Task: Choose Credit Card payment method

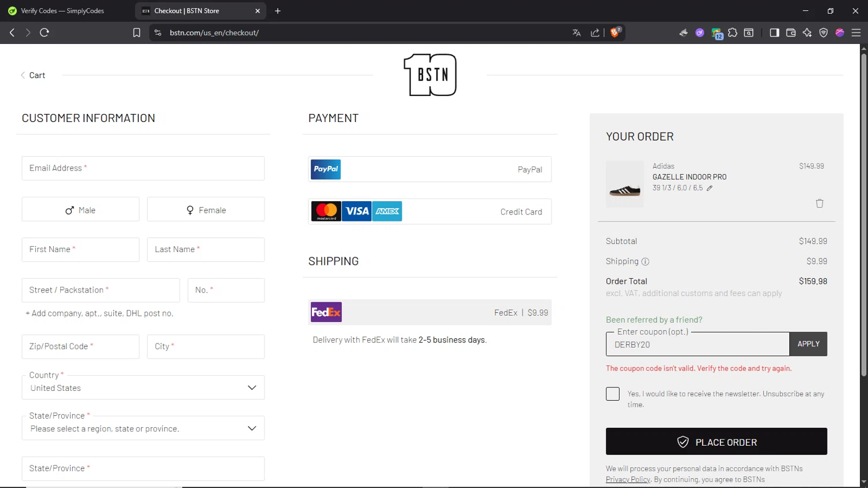Action: click(430, 211)
